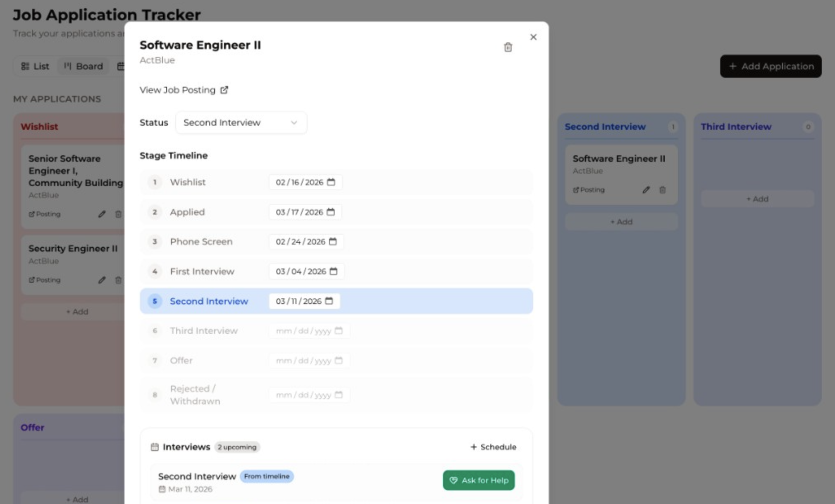Open calendar picker for Second Interview date
This screenshot has height=504, width=835.
coord(329,301)
